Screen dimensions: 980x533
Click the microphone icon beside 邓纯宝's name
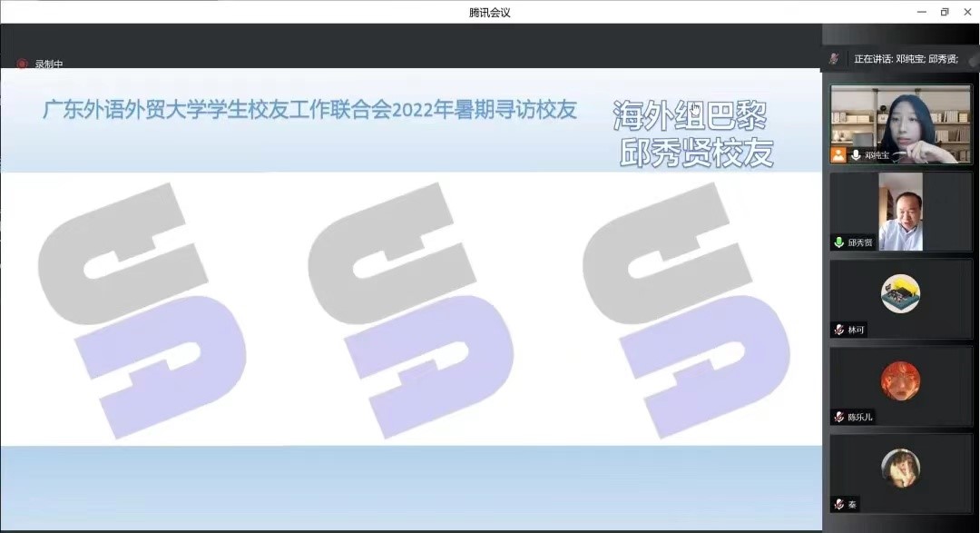click(x=855, y=155)
